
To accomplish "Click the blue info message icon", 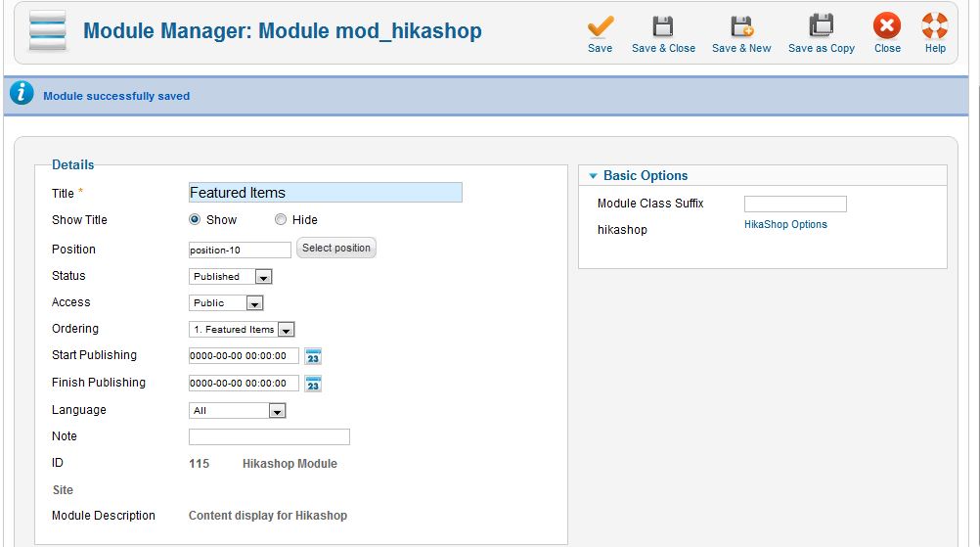I will (22, 93).
